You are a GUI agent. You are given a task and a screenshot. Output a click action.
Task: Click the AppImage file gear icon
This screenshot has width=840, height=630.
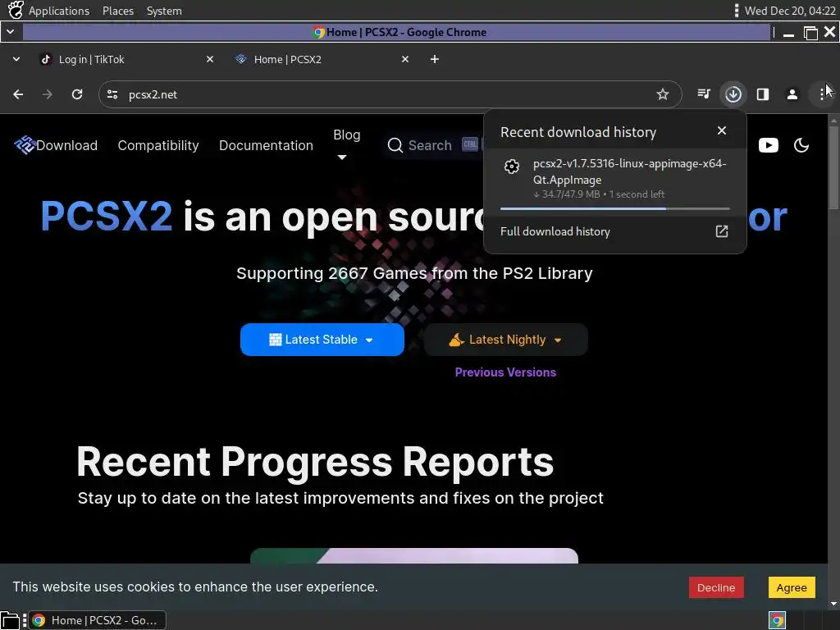512,167
